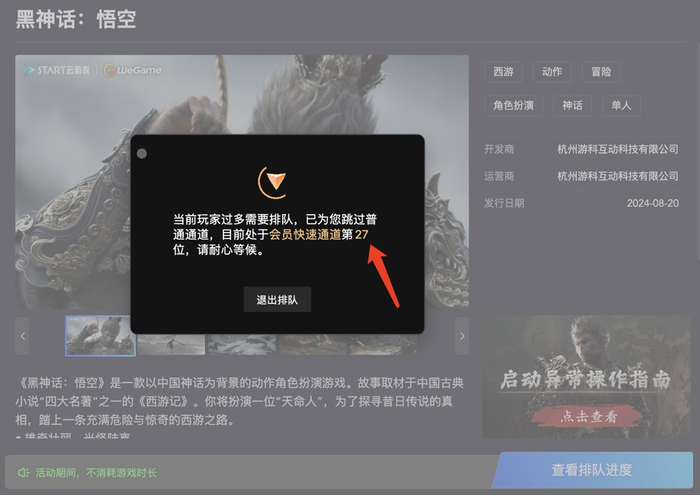Viewport: 700px width, 495px height.
Task: Click the 活动期间,不消耗游戏时长 notice
Action: pyautogui.click(x=96, y=473)
